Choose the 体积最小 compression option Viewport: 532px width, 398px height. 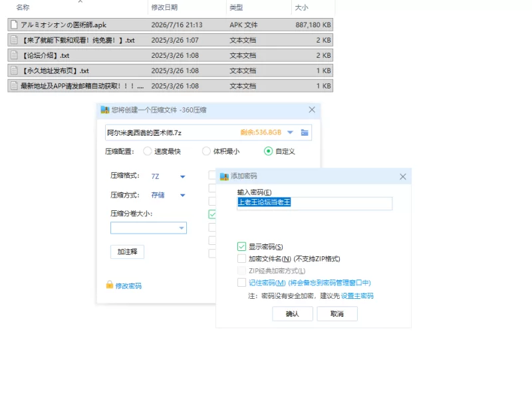(206, 151)
